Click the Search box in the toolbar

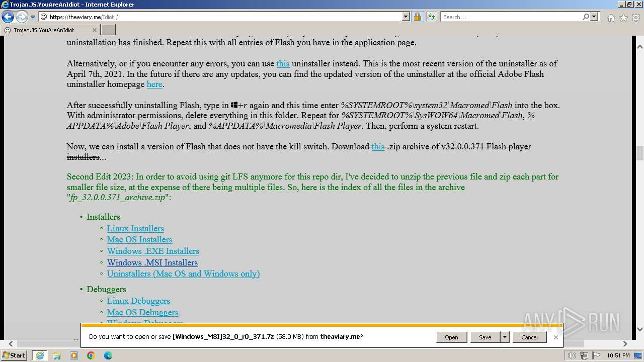pos(511,17)
